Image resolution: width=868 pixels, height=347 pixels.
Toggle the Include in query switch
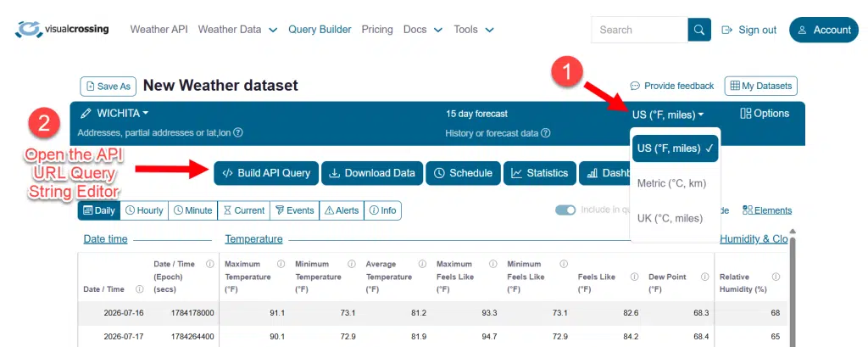[565, 210]
